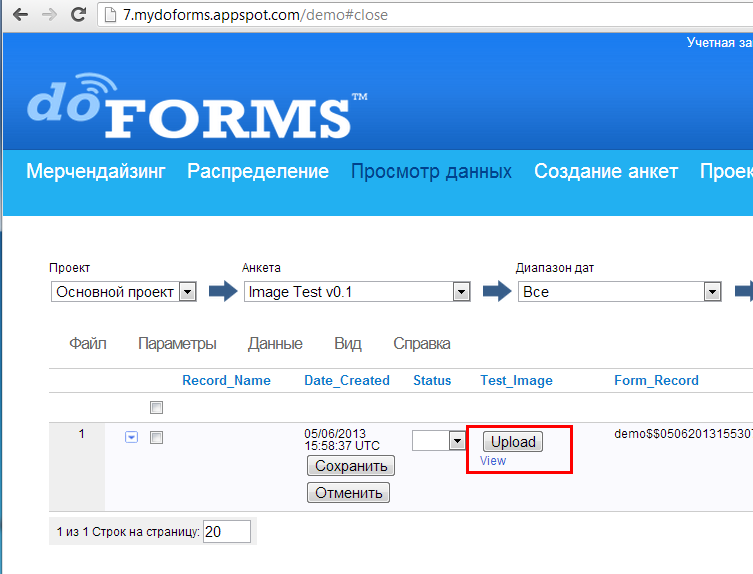Viewport: 753px width, 574px height.
Task: Open the Status dropdown in row 1
Action: 439,440
